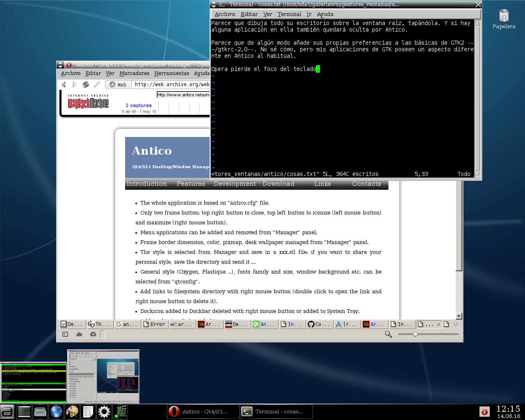Open Opera's Ver menu
Viewport: 525px width, 420px height.
(x=110, y=73)
